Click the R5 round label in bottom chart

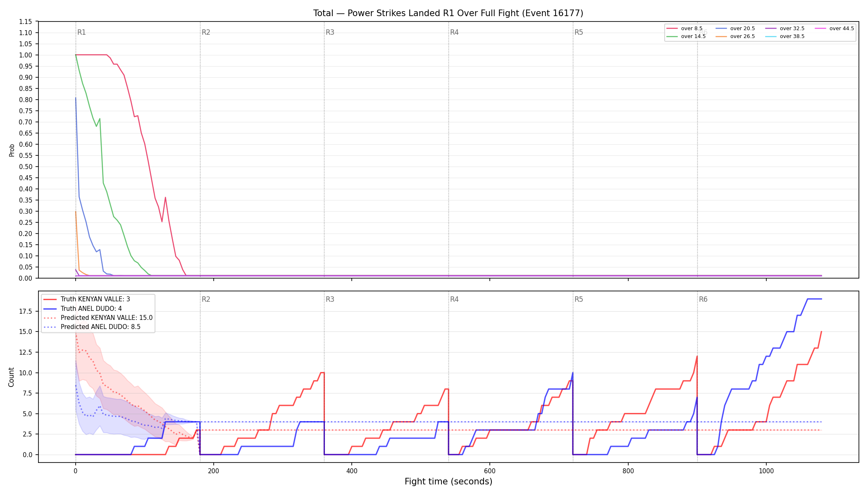[579, 299]
